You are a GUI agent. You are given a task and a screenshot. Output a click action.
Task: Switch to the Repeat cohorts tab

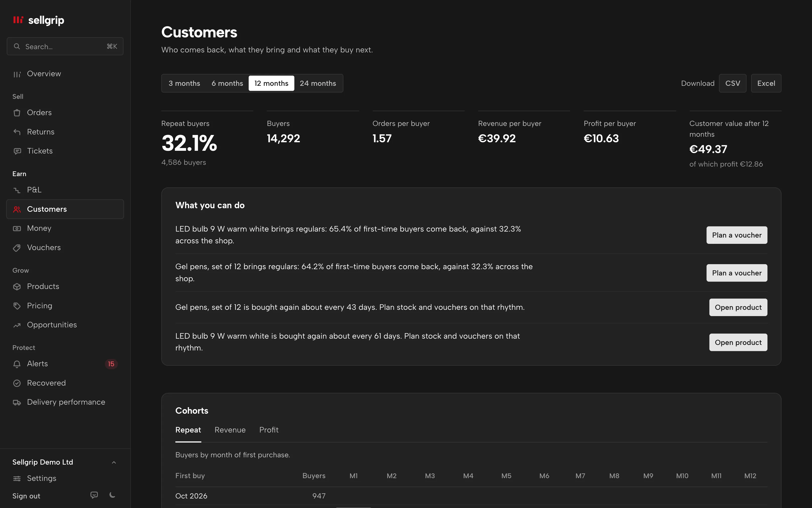(188, 430)
